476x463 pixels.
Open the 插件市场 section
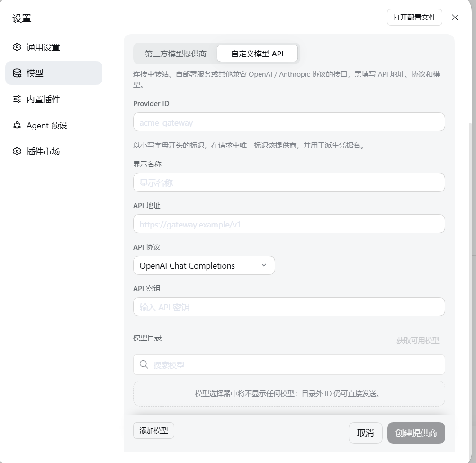[x=54, y=151]
